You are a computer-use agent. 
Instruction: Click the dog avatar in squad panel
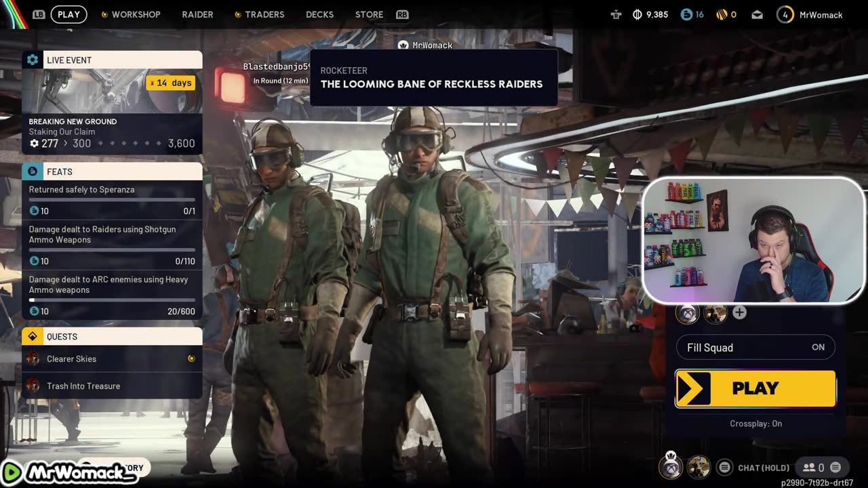[715, 312]
